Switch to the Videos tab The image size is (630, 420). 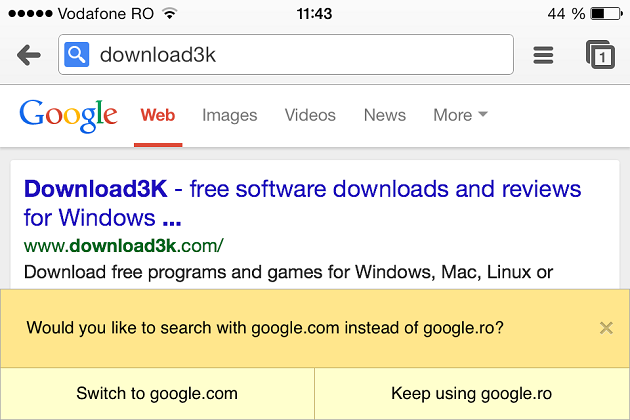(x=310, y=115)
